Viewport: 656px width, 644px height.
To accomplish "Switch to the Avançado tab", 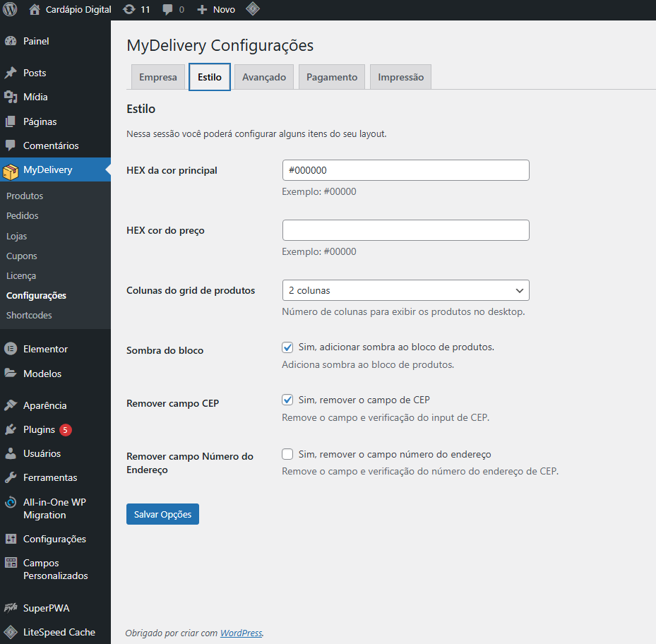I will click(x=264, y=77).
